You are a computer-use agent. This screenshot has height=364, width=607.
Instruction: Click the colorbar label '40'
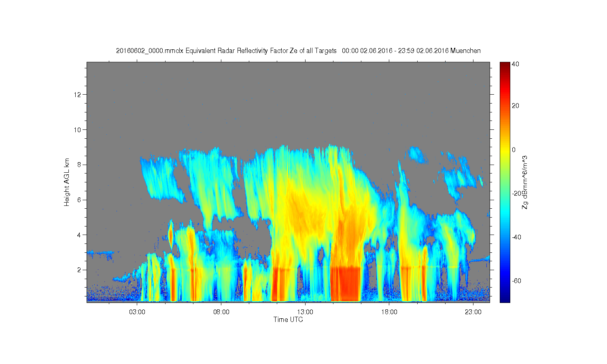click(x=516, y=64)
